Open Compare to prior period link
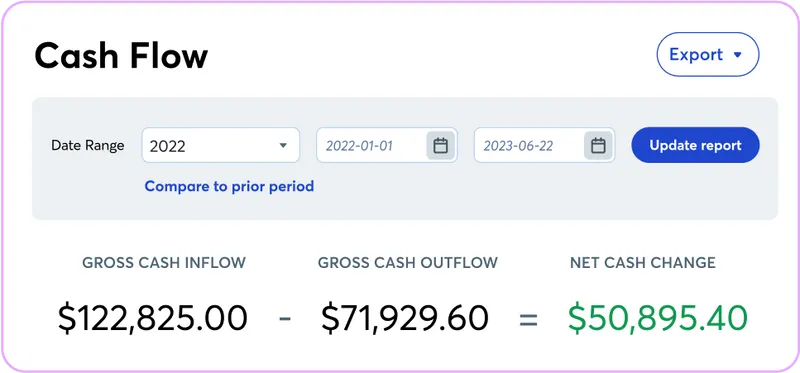This screenshot has width=800, height=373. [229, 186]
